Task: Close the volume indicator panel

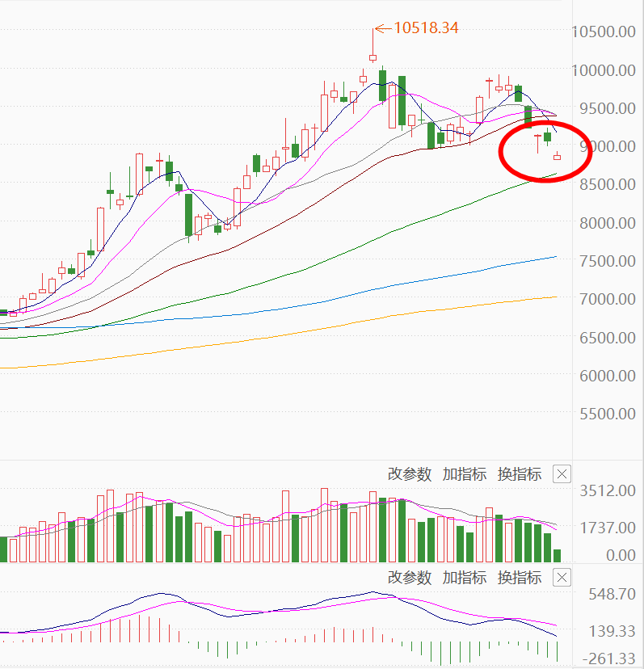Action: (562, 474)
